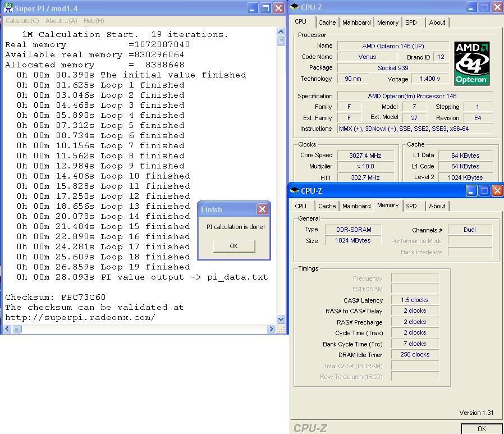504x434 pixels.
Task: Switch to Cache tab in lower CPU-Z window
Action: pyautogui.click(x=327, y=206)
